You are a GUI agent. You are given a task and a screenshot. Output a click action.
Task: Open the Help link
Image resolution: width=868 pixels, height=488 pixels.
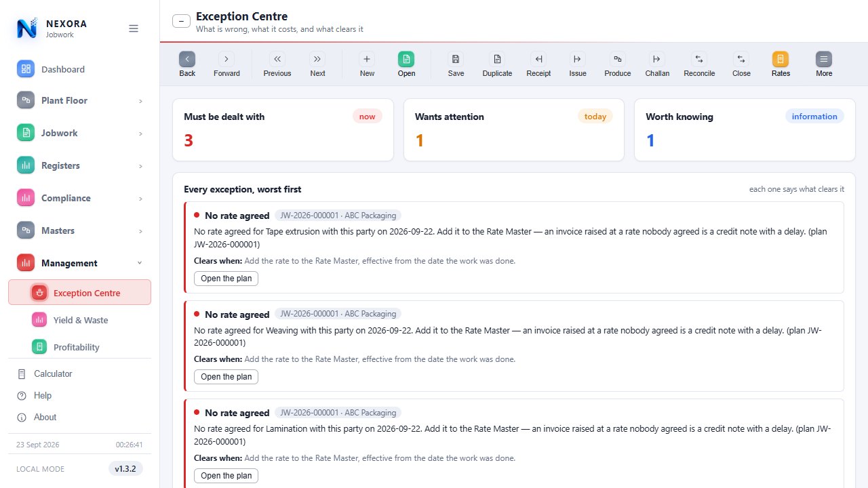pyautogui.click(x=80, y=395)
